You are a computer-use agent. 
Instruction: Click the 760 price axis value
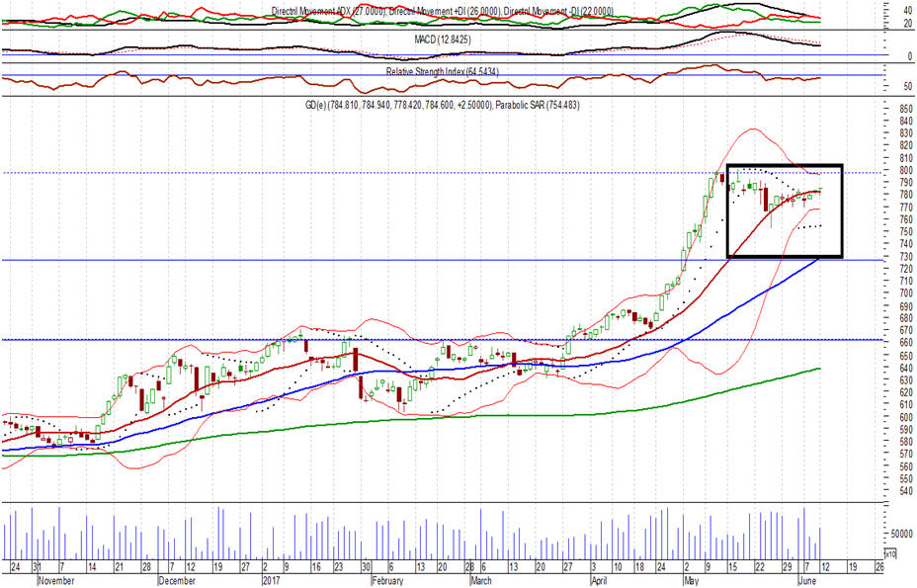click(906, 219)
